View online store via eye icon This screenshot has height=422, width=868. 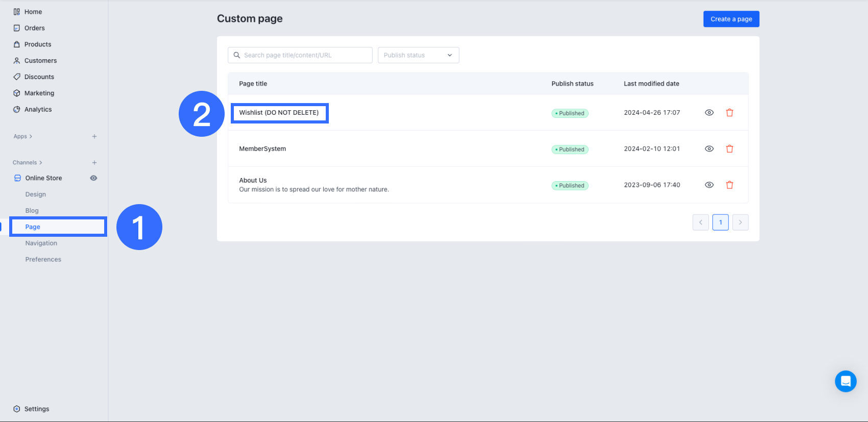(93, 178)
